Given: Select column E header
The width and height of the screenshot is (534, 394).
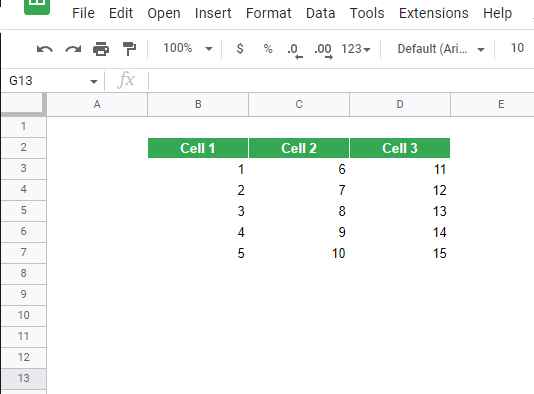Looking at the screenshot, I should point(492,104).
